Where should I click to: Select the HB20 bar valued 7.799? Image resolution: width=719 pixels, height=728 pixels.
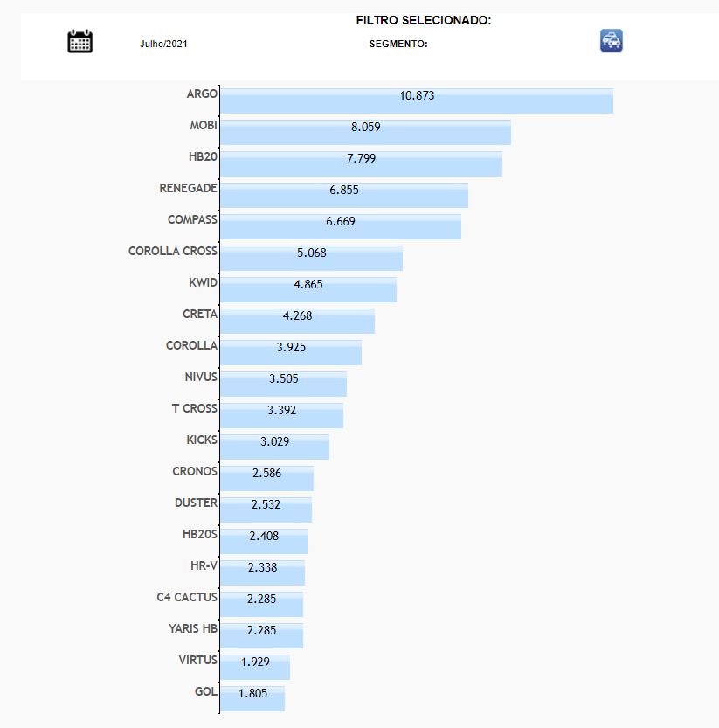361,163
